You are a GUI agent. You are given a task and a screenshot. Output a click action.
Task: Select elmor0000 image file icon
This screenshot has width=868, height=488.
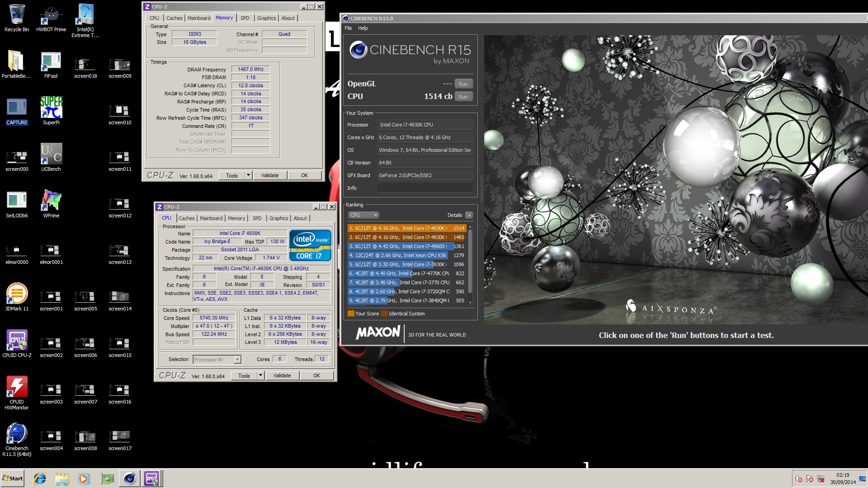[17, 254]
